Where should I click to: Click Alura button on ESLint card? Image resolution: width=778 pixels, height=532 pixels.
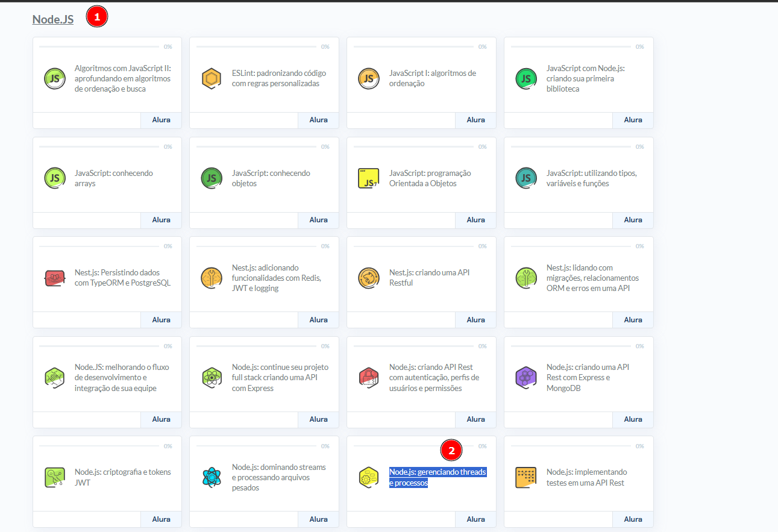coord(318,120)
